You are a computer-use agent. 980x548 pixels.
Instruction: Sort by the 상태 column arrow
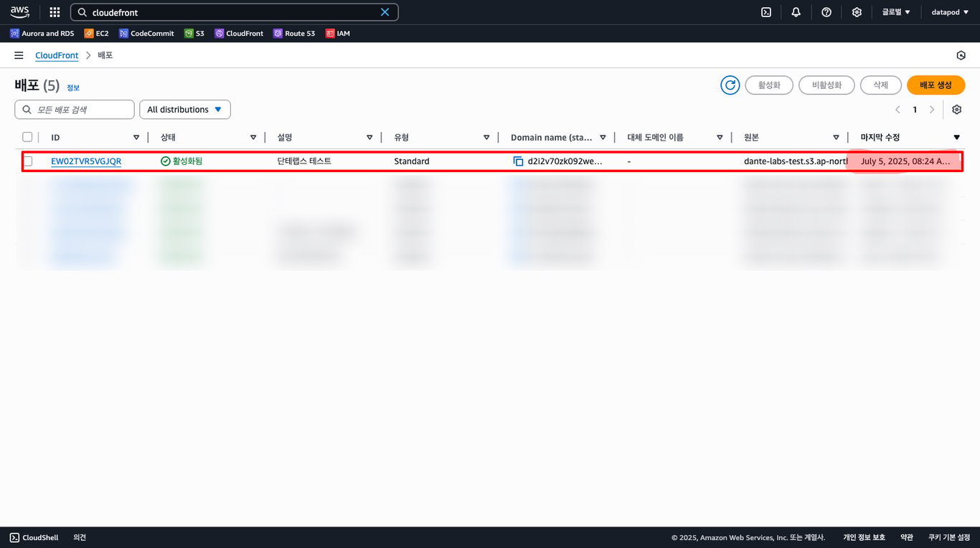[x=253, y=137]
